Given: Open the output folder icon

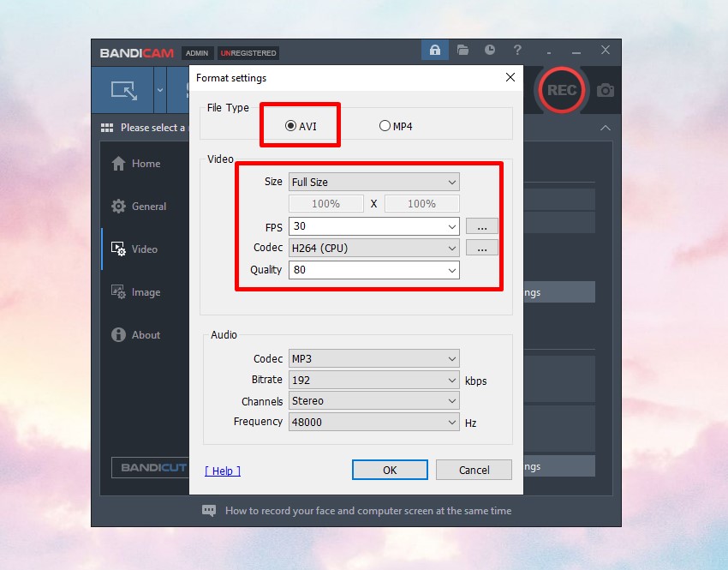Looking at the screenshot, I should [x=462, y=50].
